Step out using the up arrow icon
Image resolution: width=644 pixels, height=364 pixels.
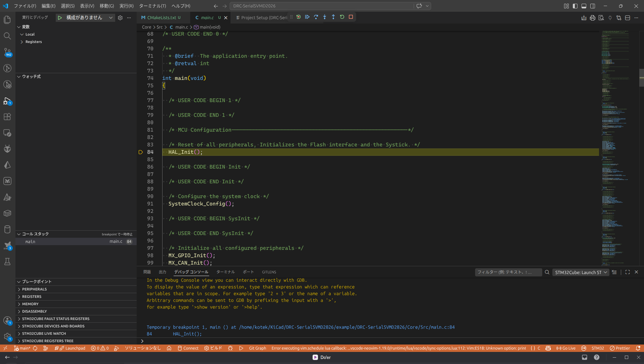tap(333, 17)
